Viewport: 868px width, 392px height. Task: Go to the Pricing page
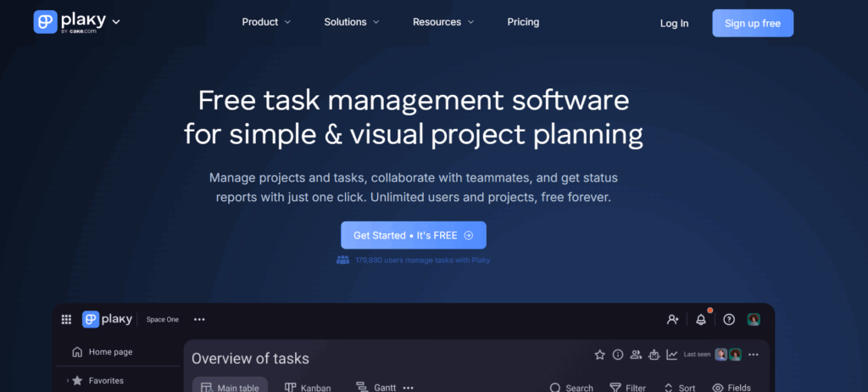[x=523, y=22]
